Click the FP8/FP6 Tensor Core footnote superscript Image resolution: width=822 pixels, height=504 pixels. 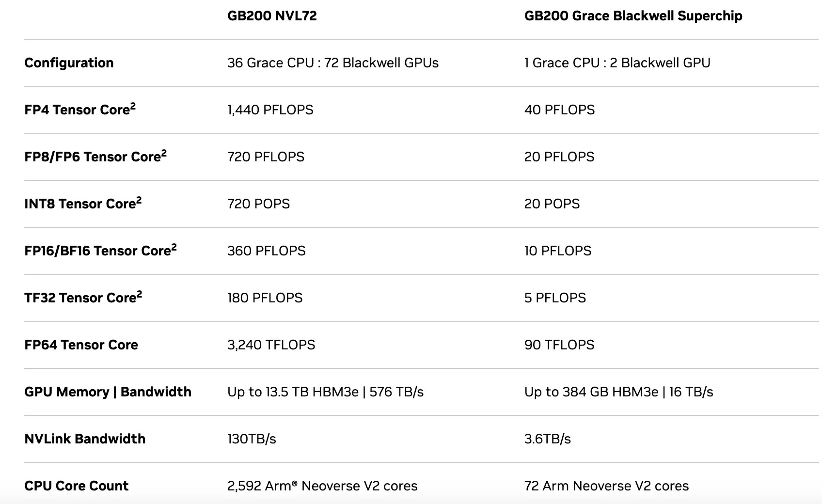[x=164, y=153]
